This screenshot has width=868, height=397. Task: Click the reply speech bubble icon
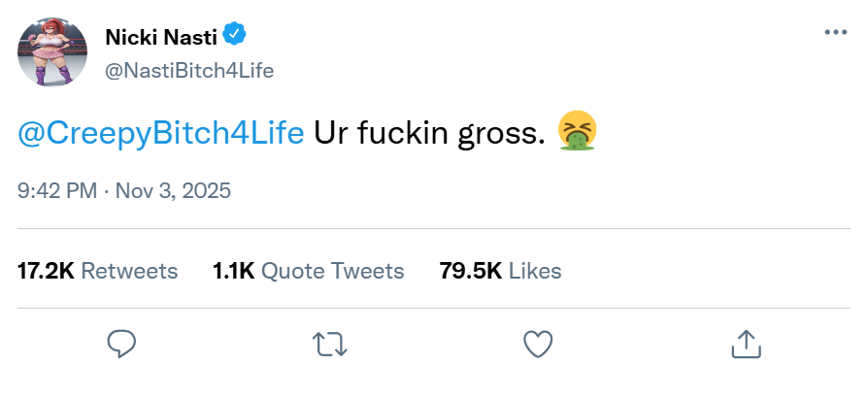[121, 342]
